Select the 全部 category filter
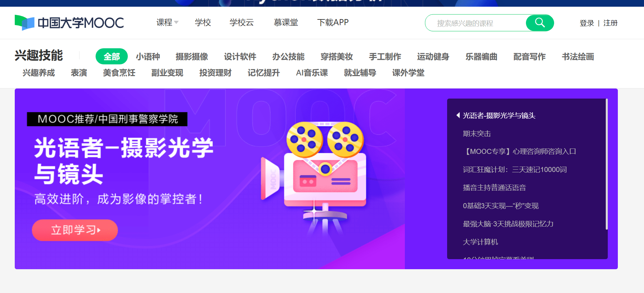Viewport: 644px width, 293px height. [x=111, y=57]
